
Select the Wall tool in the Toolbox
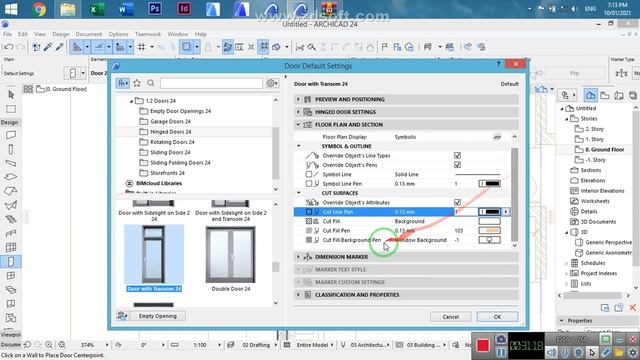pos(11,135)
